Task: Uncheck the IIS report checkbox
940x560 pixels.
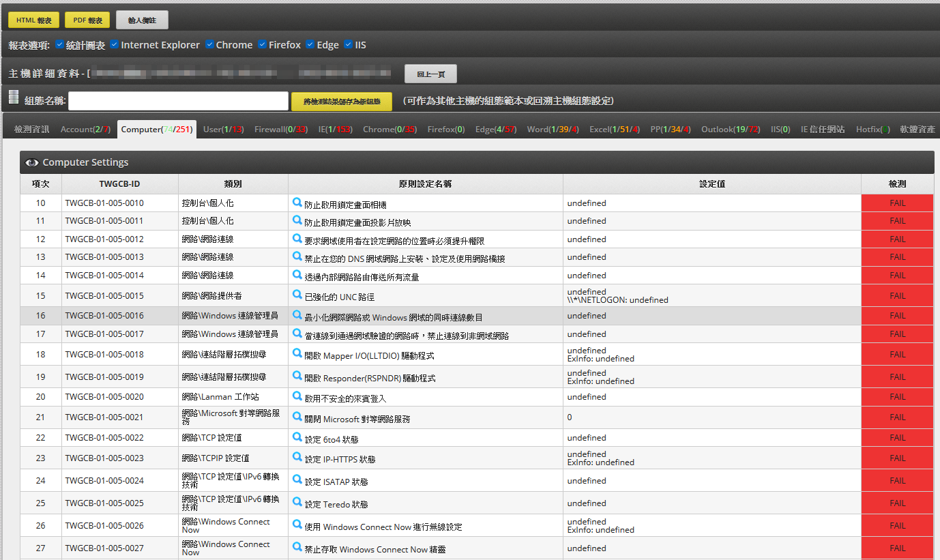Action: (x=349, y=44)
